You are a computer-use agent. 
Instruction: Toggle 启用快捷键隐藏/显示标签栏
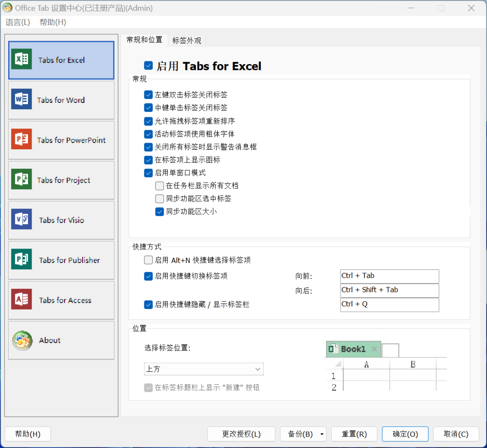pos(148,305)
